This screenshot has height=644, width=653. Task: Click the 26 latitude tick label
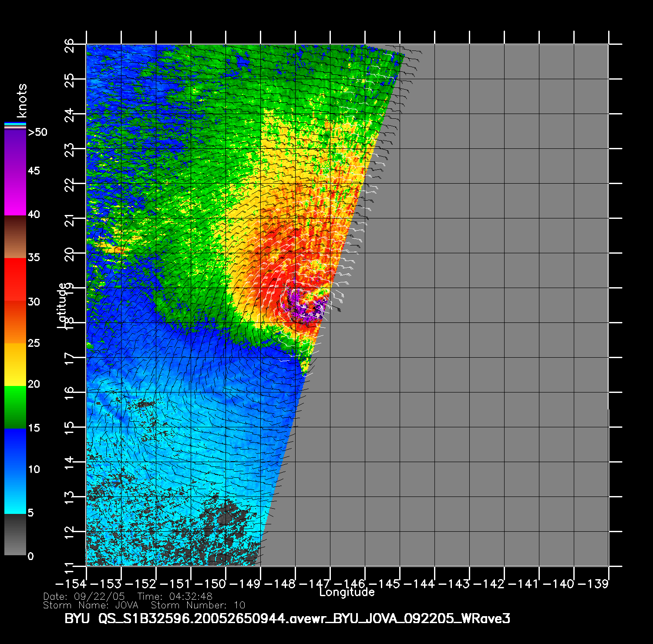(70, 45)
